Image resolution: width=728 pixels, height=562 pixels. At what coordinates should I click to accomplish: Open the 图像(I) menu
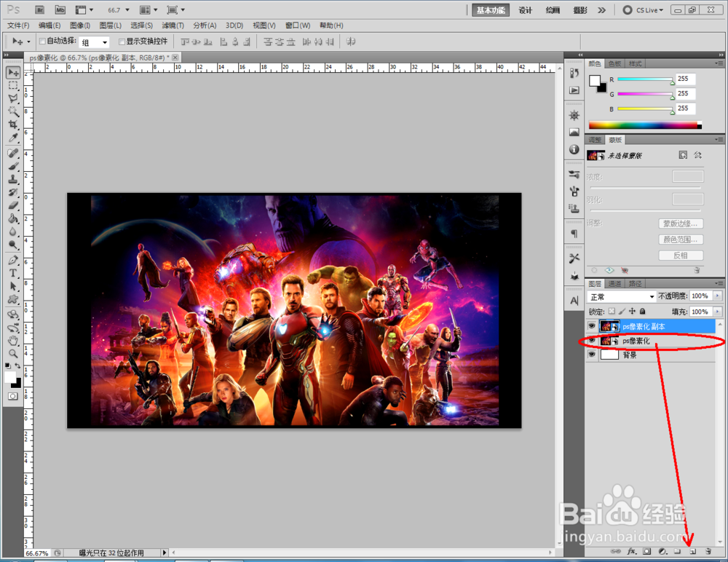point(80,25)
